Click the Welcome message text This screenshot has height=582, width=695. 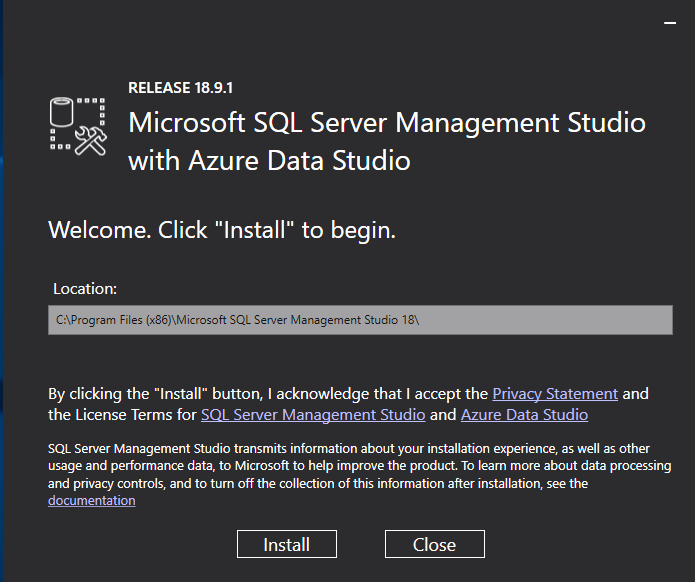coord(222,230)
